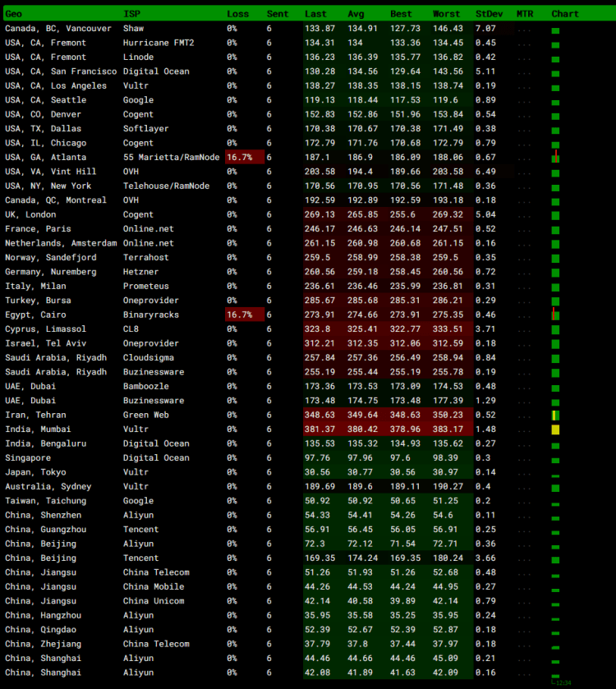The height and width of the screenshot is (689, 616).
Task: Select India, Bengaluru geo cell
Action: coord(46,443)
